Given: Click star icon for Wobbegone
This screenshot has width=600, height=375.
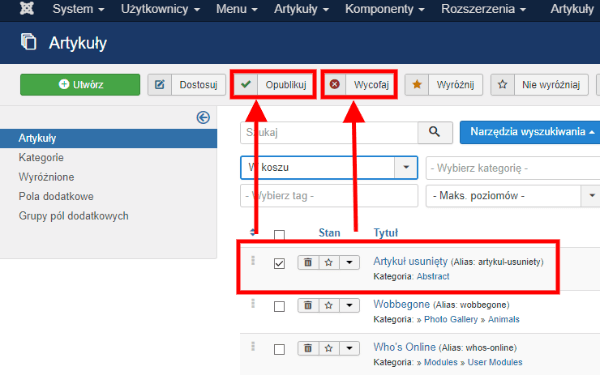Looking at the screenshot, I should click(329, 305).
